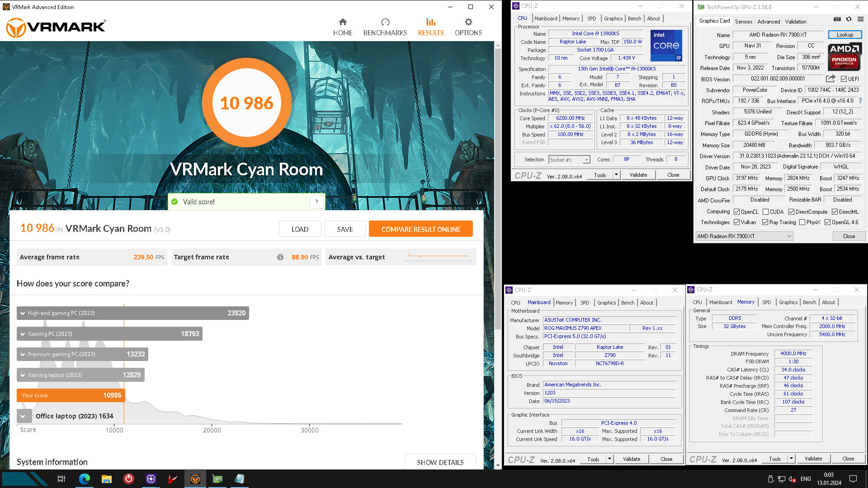The image size is (868, 488).
Task: Click the Bus Interface question mark in GPU-Z
Action: tap(860, 101)
